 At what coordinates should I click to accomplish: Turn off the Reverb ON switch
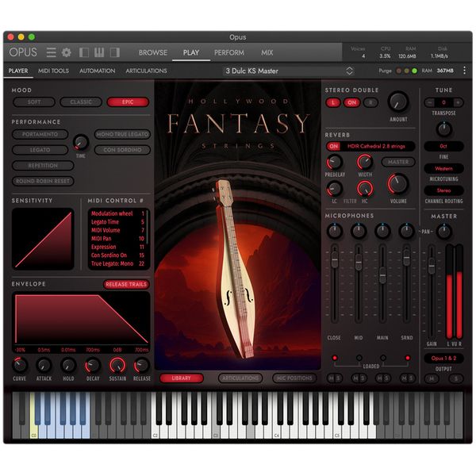(x=333, y=146)
